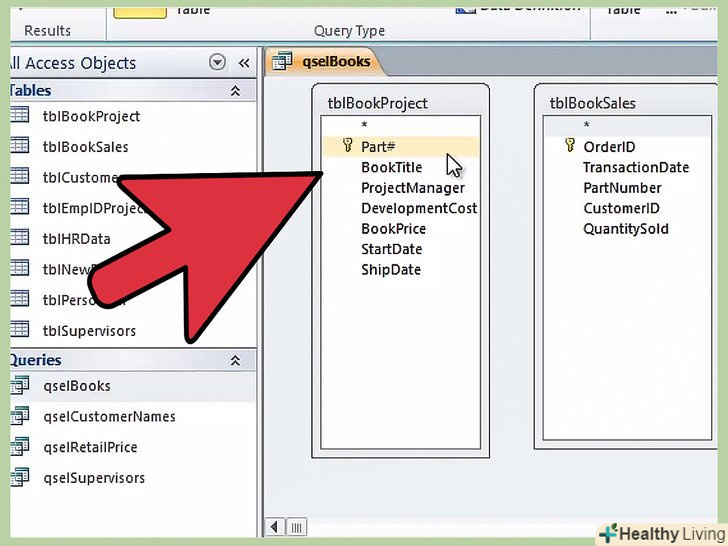Click the tblBookProject table icon in navigation pane
The image size is (728, 546).
[x=20, y=115]
